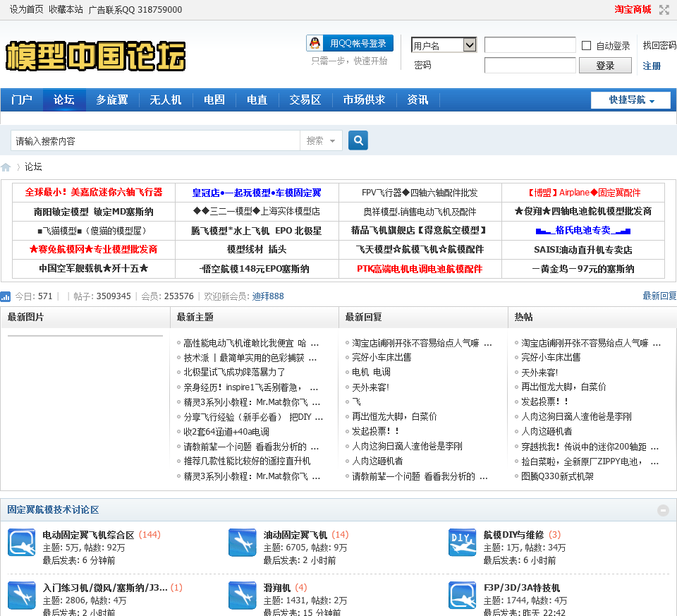Screen dimensions: 677x616
Task: Open ad 格氏电池专卖
Action: (x=583, y=230)
